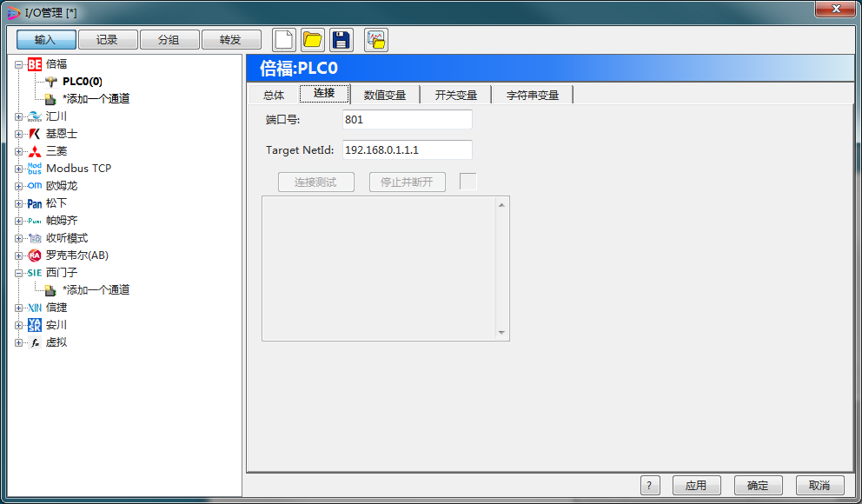Click the 帕姆齐 logo icon
Screen dimensions: 862x504
coord(35,221)
